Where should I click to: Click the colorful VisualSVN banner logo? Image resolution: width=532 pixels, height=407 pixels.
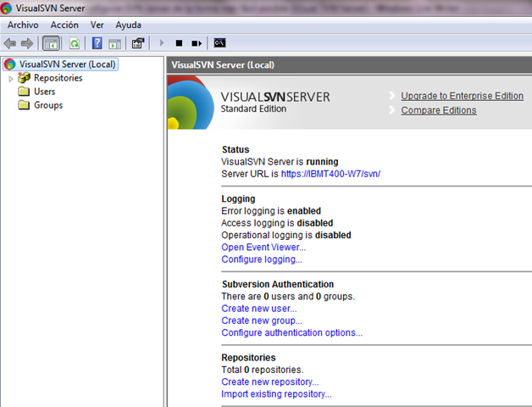tap(191, 103)
